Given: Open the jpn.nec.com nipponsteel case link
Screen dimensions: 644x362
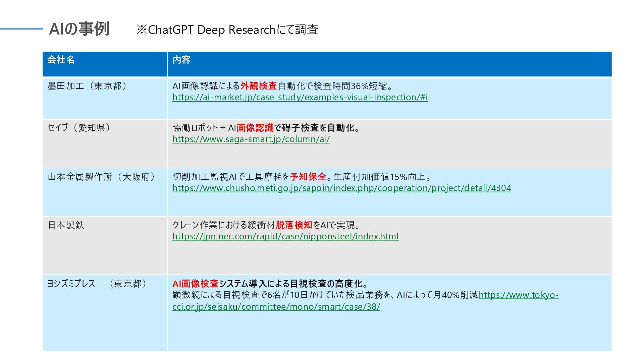Looking at the screenshot, I should click(285, 236).
